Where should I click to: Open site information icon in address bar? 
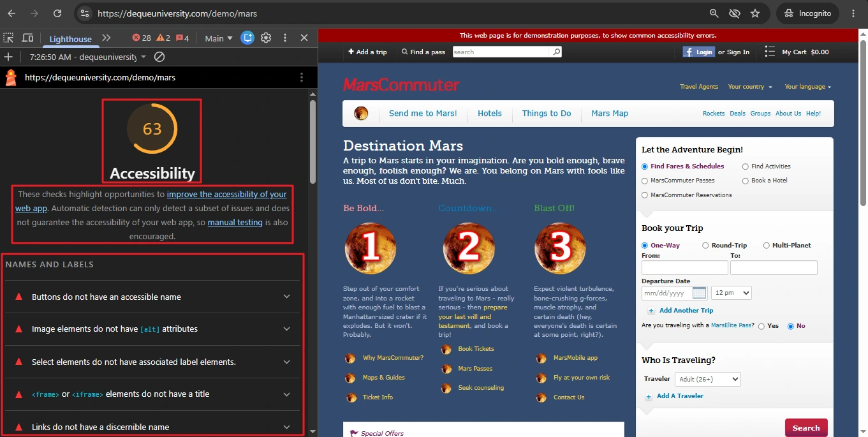click(x=85, y=13)
